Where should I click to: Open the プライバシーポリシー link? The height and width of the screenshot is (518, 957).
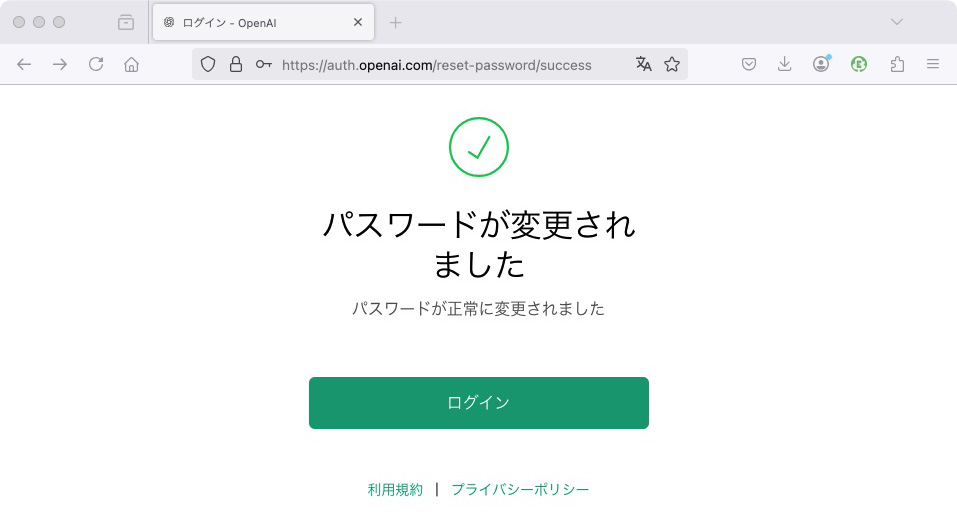point(520,490)
